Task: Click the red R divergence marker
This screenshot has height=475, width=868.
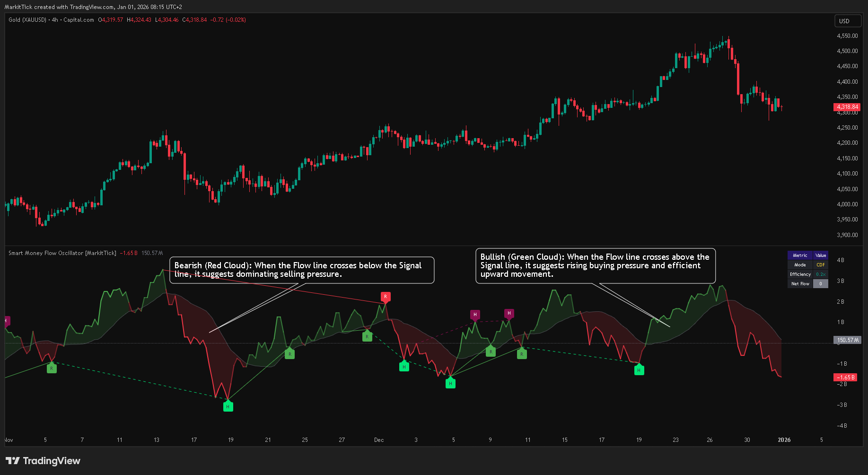Action: click(386, 297)
